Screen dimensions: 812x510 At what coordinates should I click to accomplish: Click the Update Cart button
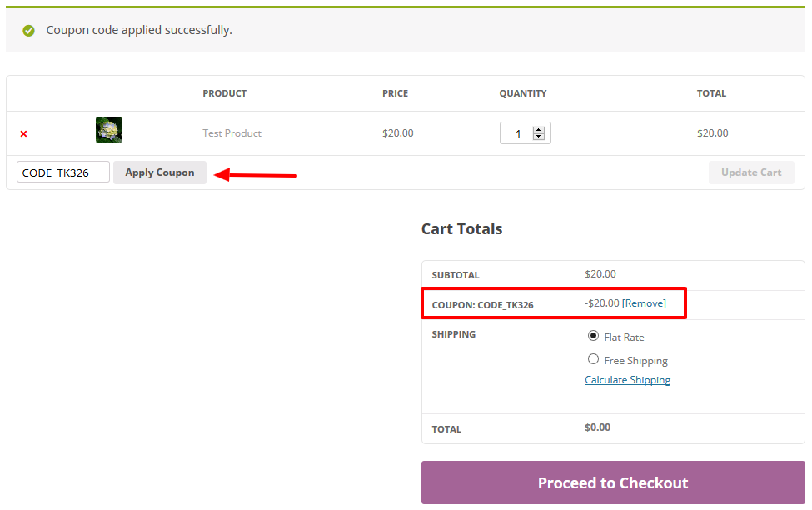[751, 172]
